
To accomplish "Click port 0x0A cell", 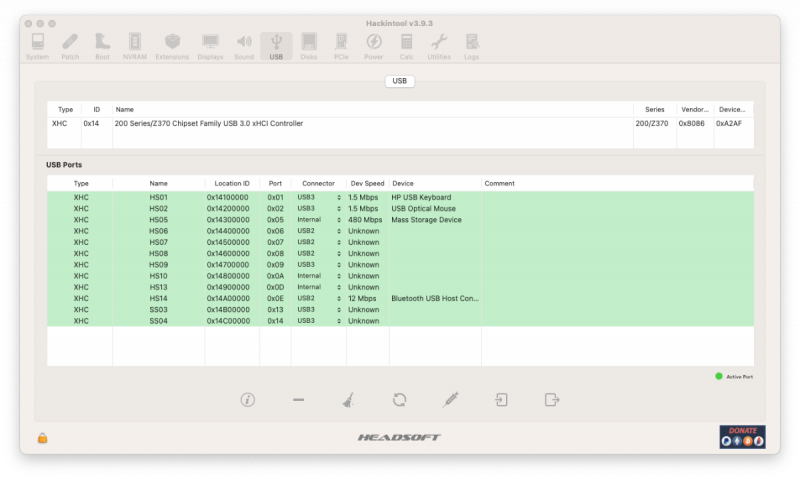I will click(276, 276).
